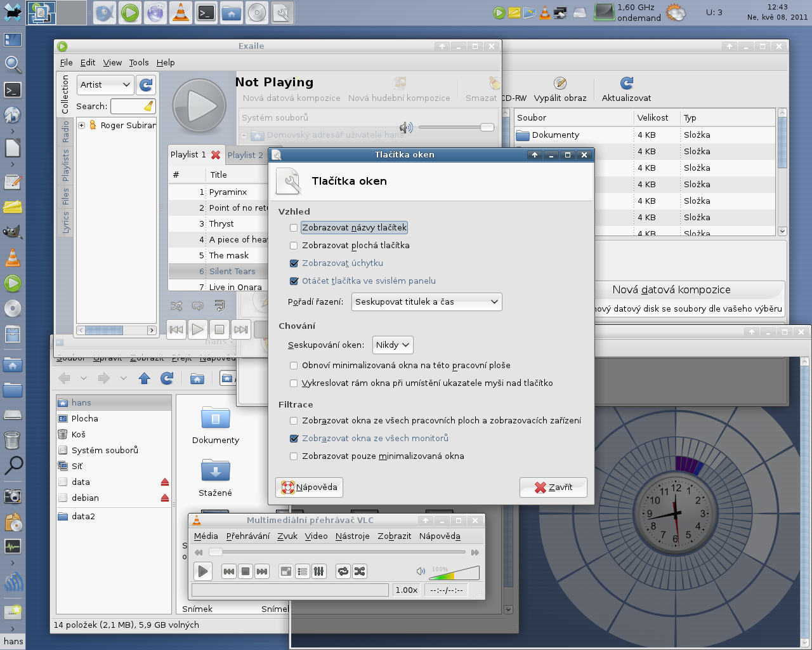
Task: Click Aktualizovat refresh icon in burner window
Action: click(627, 83)
